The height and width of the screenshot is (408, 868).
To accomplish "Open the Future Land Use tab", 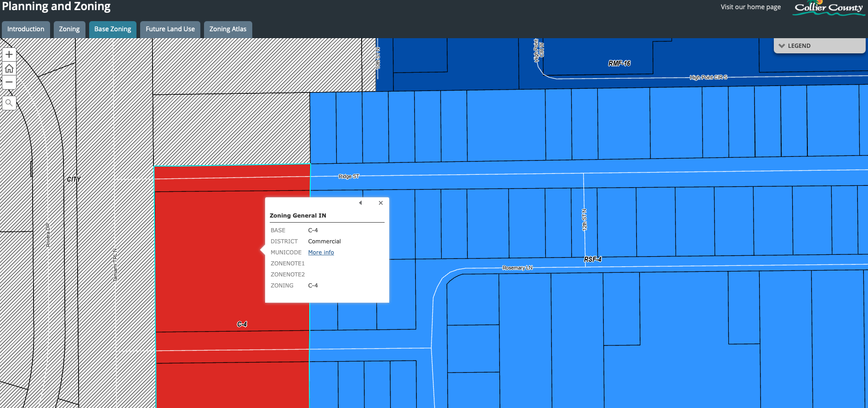I will (x=170, y=29).
